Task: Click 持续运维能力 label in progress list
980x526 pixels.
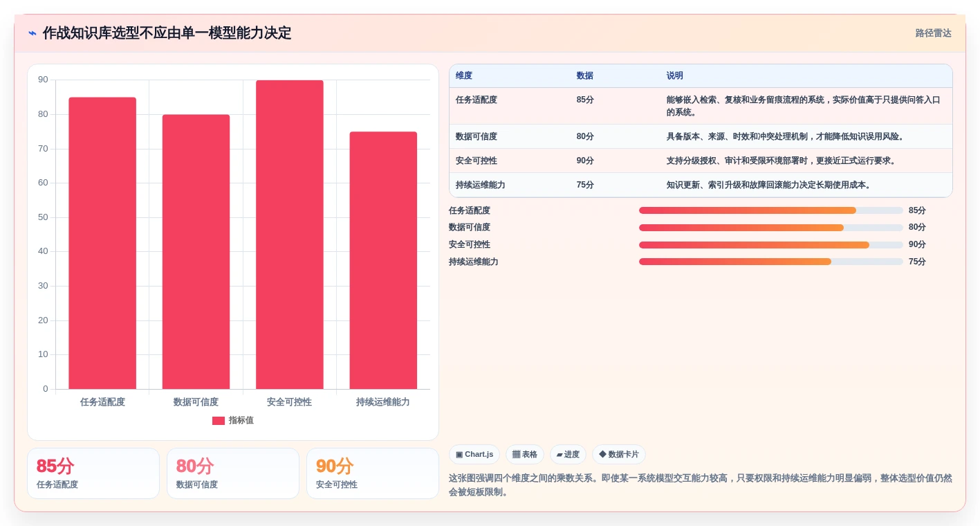Action: (474, 262)
